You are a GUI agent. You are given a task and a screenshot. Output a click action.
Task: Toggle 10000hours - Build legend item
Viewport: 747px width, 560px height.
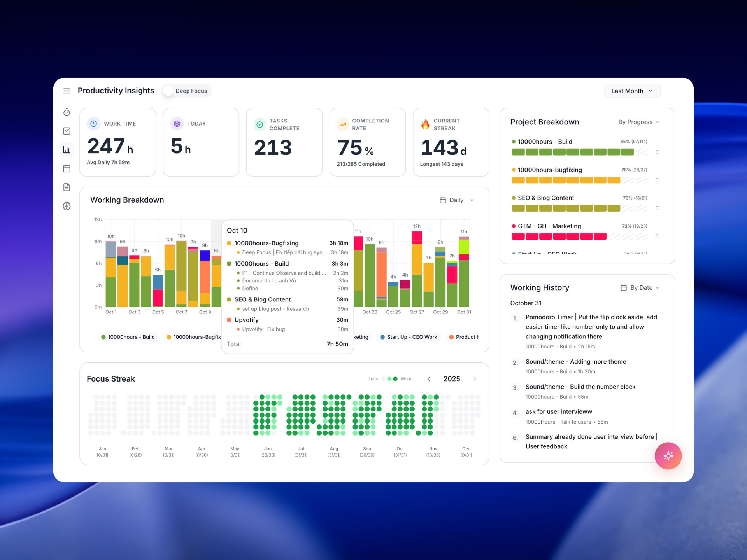128,337
